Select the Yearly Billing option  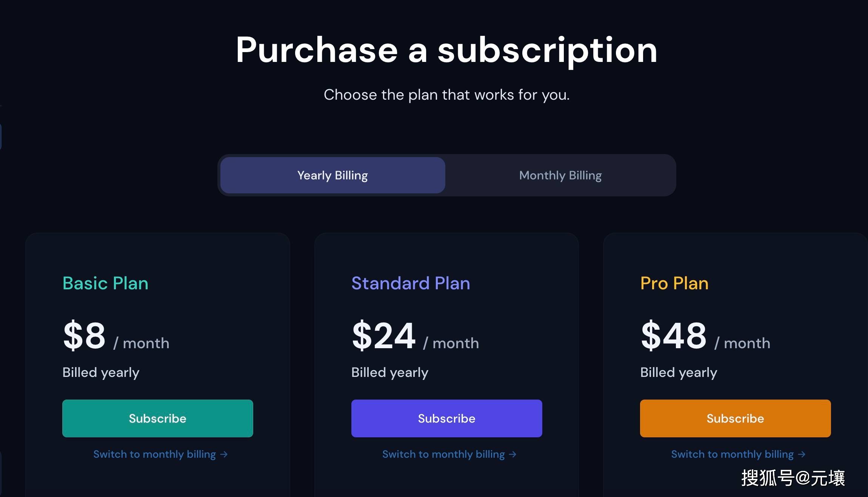pos(332,175)
